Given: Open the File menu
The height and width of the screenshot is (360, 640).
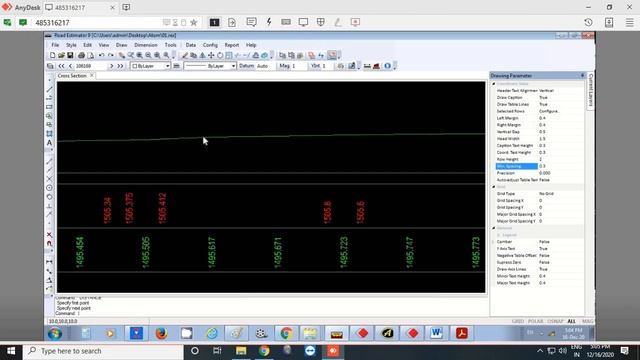Looking at the screenshot, I should pos(55,45).
